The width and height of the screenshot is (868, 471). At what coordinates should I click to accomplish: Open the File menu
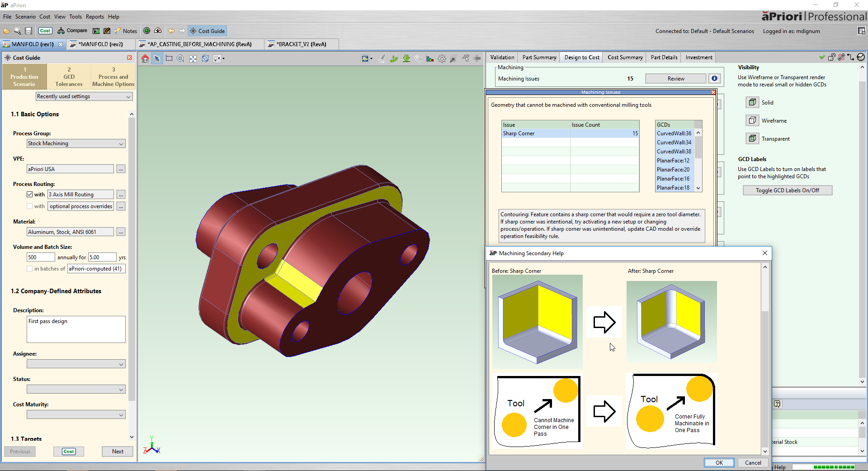[x=7, y=17]
